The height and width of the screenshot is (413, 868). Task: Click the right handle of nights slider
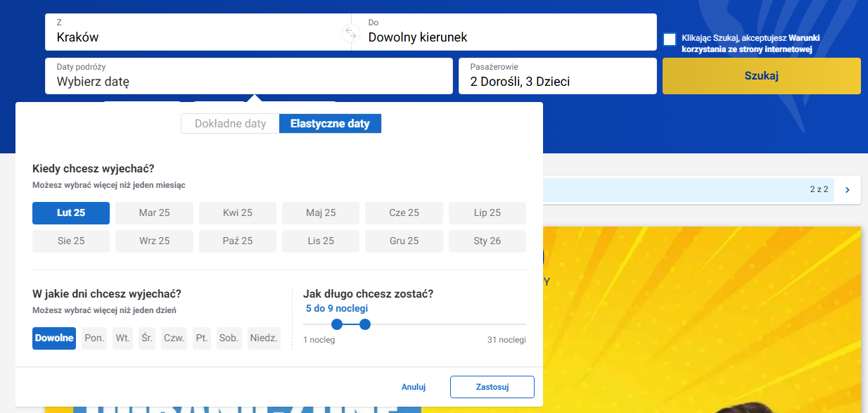click(364, 324)
